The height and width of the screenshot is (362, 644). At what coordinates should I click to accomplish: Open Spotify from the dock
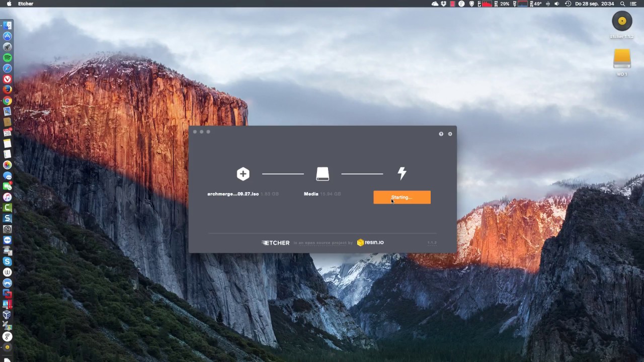7,58
